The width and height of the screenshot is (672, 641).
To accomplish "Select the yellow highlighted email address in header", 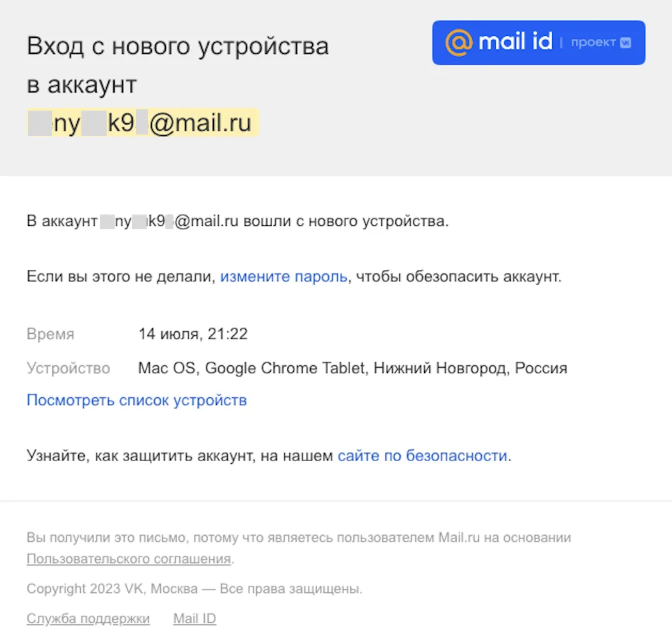I will pos(143,123).
